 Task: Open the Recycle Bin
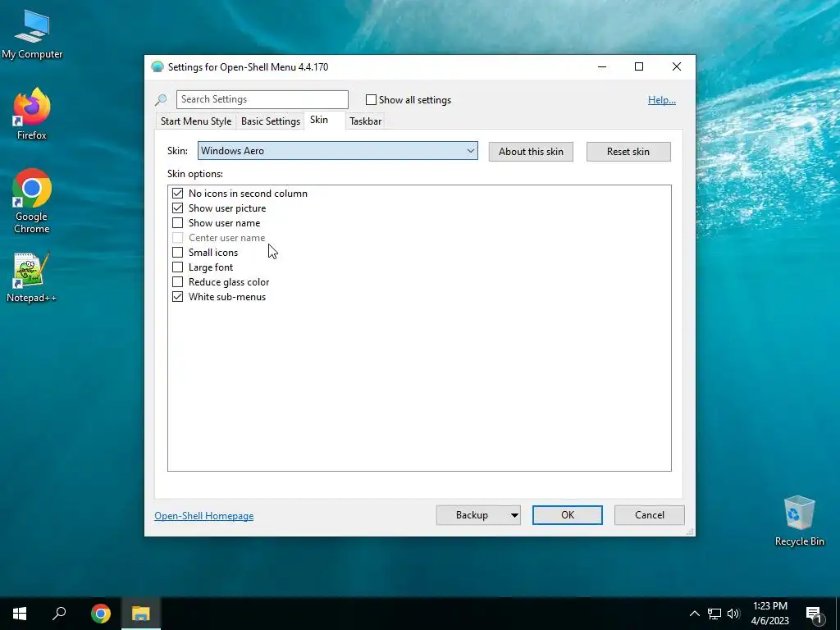pyautogui.click(x=799, y=521)
